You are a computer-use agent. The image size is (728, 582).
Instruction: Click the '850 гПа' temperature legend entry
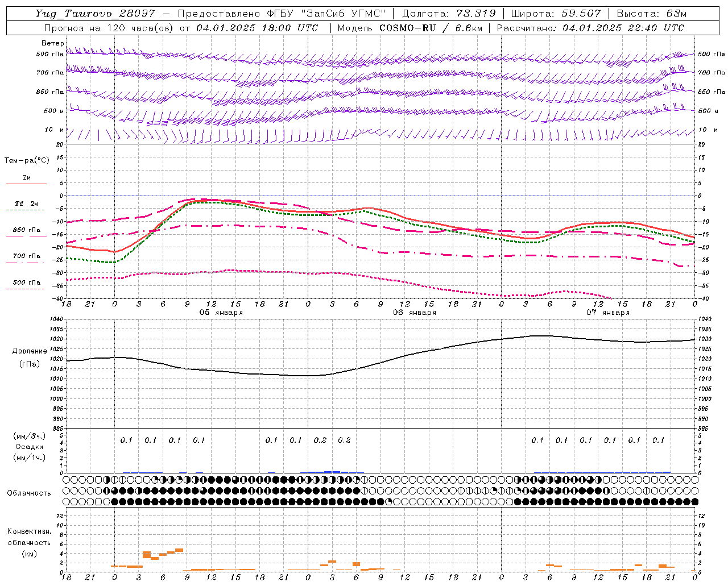(27, 230)
